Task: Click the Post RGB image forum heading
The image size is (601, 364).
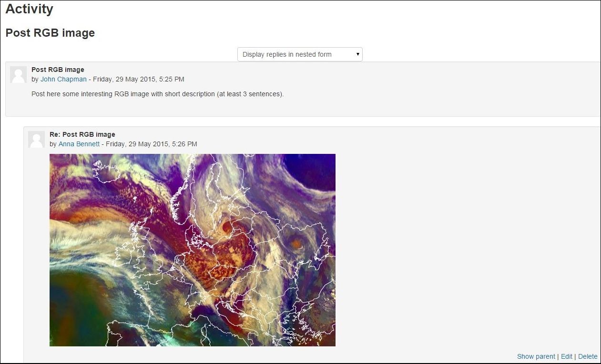Action: pyautogui.click(x=50, y=33)
